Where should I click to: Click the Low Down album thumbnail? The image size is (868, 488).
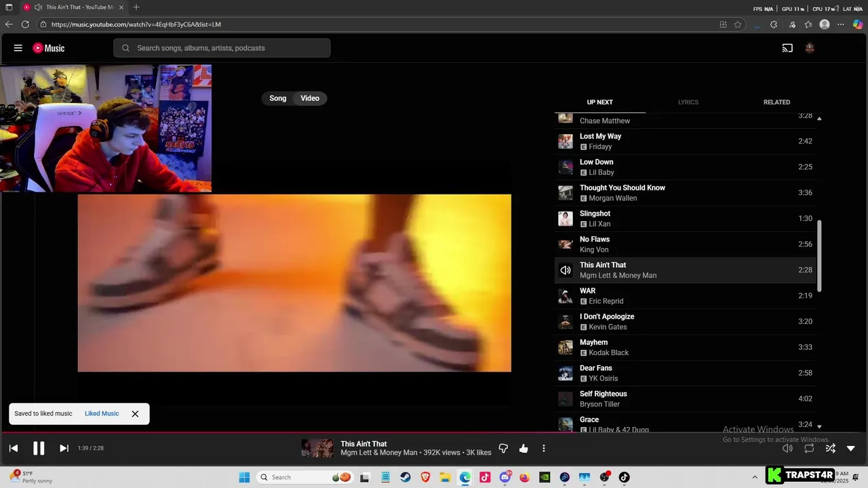point(566,167)
